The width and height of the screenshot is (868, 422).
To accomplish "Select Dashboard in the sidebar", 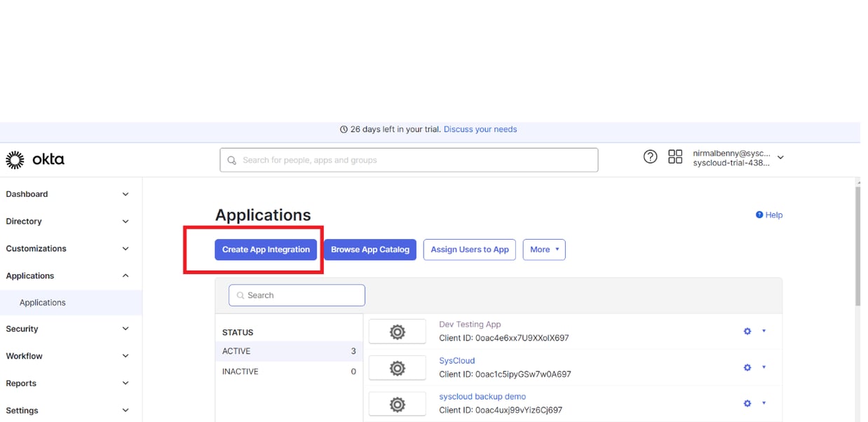I will [x=27, y=194].
